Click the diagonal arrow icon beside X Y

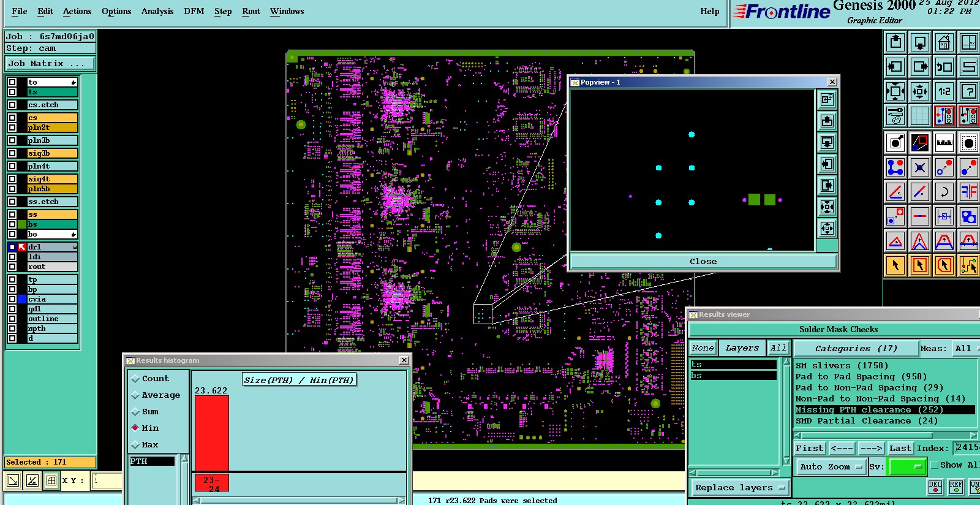pyautogui.click(x=13, y=480)
